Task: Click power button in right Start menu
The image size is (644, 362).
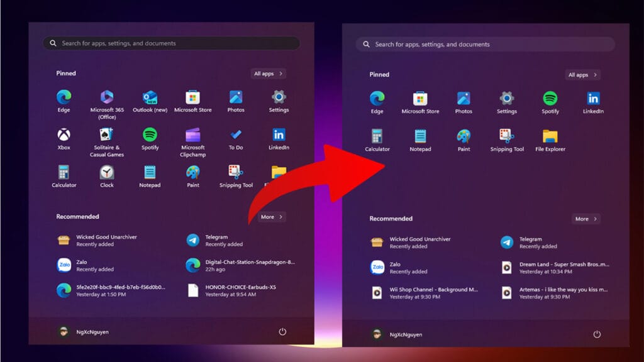Action: tap(597, 334)
